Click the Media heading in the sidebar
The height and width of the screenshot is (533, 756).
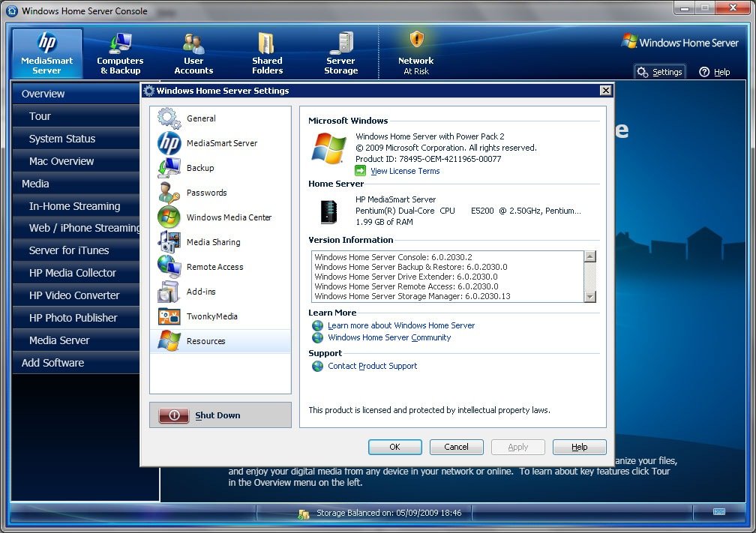(x=76, y=184)
